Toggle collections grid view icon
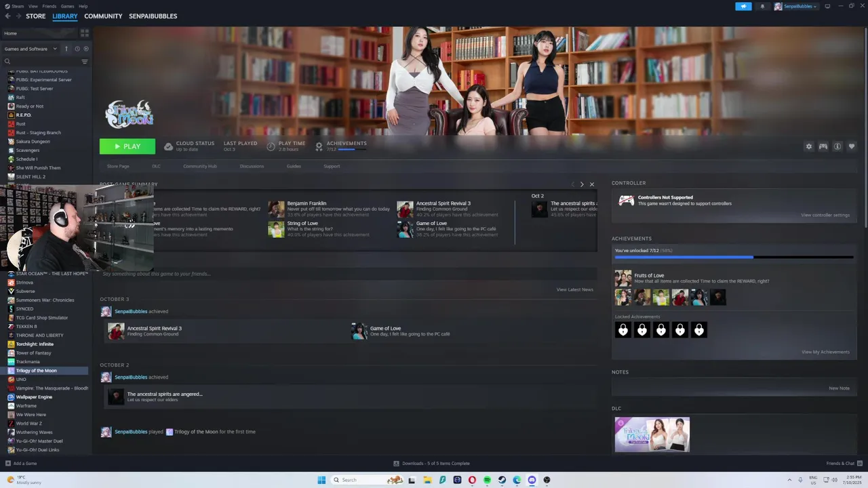Viewport: 868px width, 488px height. pos(85,33)
